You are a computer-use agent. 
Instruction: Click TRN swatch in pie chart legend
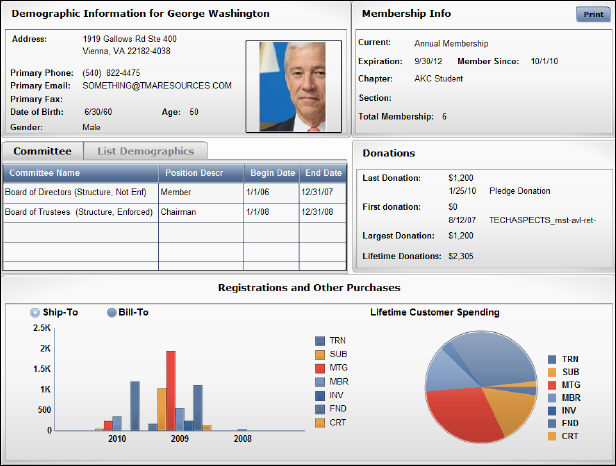552,359
